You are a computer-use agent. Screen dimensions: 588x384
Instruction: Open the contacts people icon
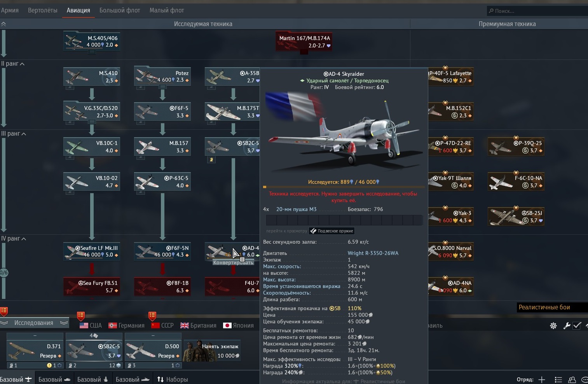tap(572, 380)
